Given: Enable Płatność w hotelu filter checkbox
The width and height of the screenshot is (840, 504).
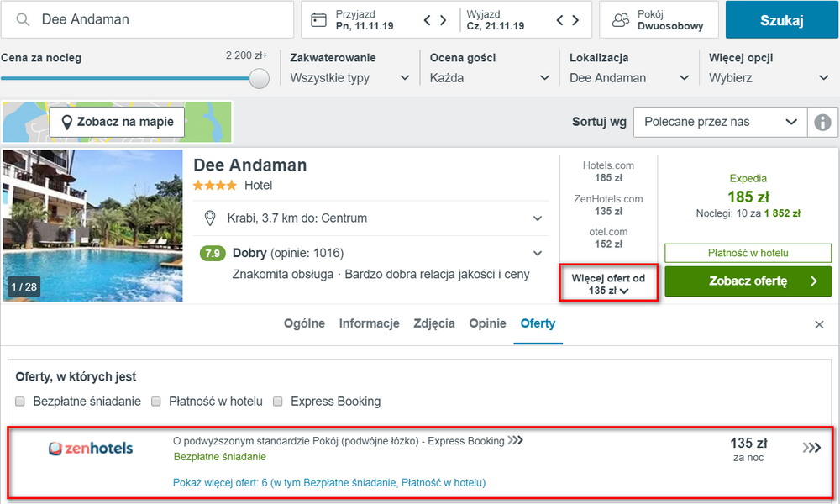Looking at the screenshot, I should tap(156, 402).
